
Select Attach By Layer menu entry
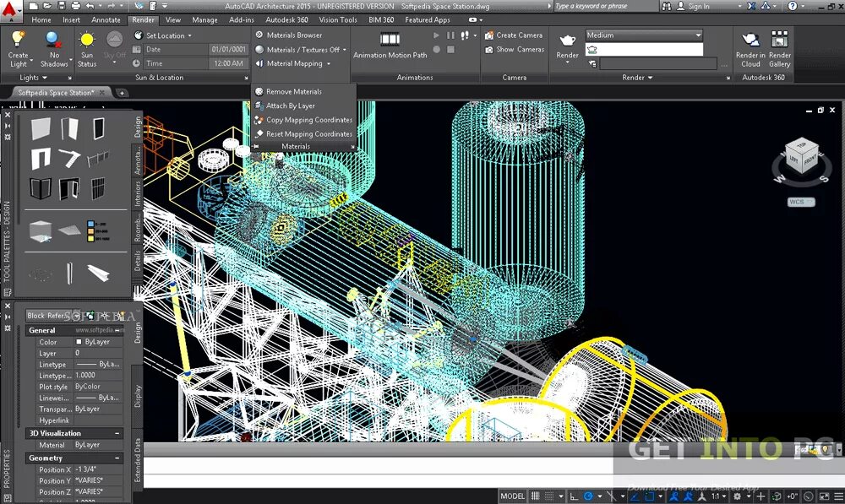[290, 106]
